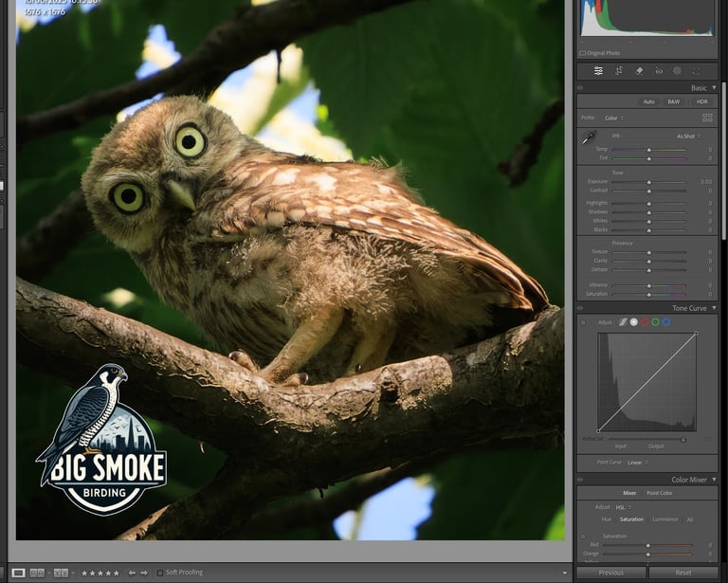Click the Vibrance slider handle

[x=649, y=286]
